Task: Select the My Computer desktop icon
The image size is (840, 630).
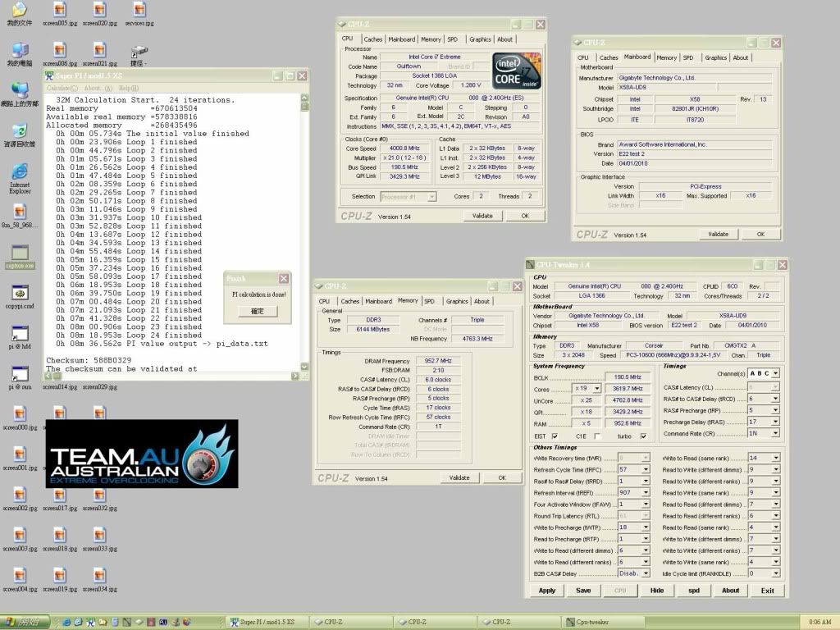Action: pos(20,54)
